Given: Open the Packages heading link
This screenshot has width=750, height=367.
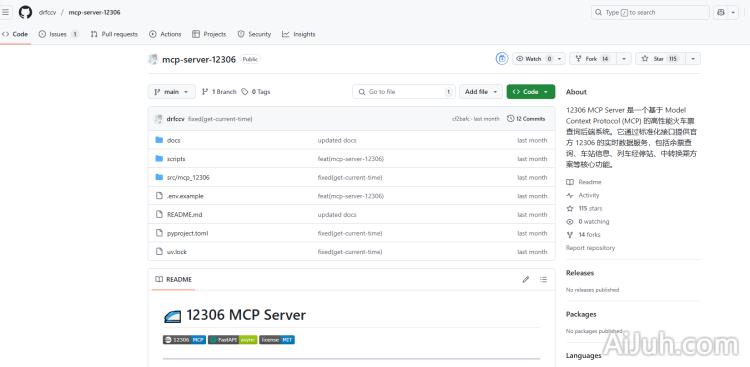Looking at the screenshot, I should coord(581,314).
